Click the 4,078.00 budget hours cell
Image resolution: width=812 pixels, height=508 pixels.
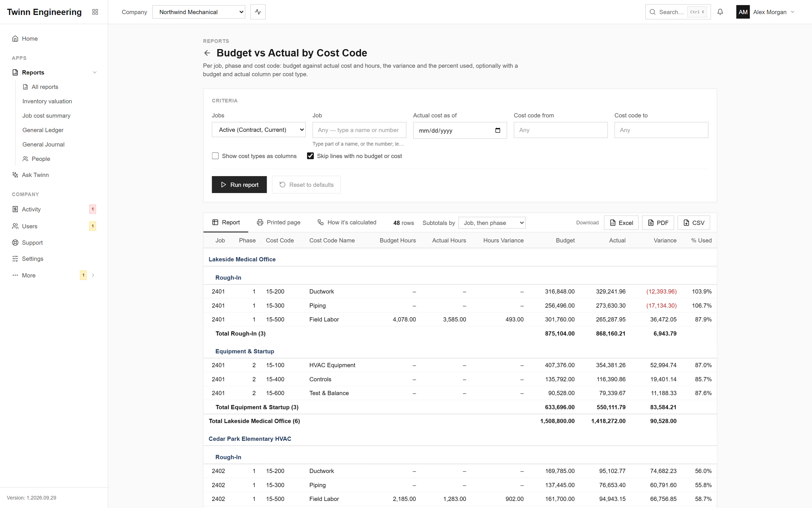click(x=404, y=319)
